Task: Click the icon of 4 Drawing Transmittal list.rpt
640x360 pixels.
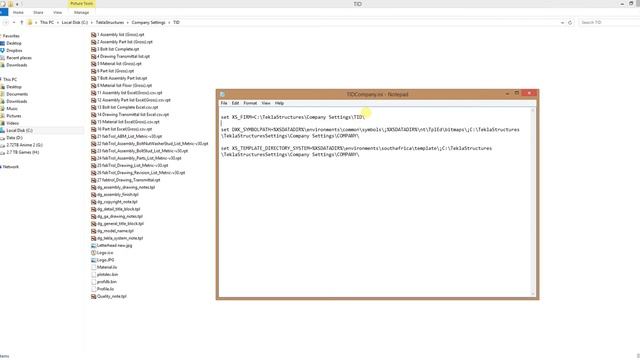Action: coord(93,56)
